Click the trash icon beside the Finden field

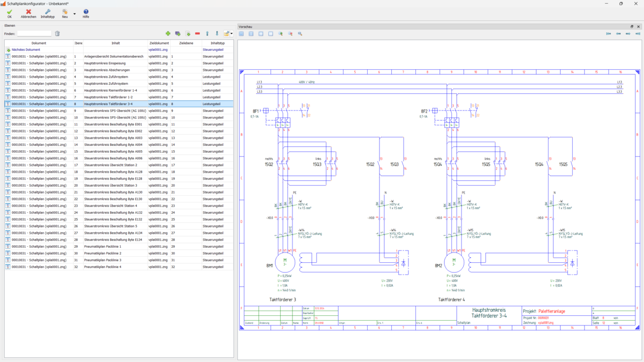[x=57, y=34]
